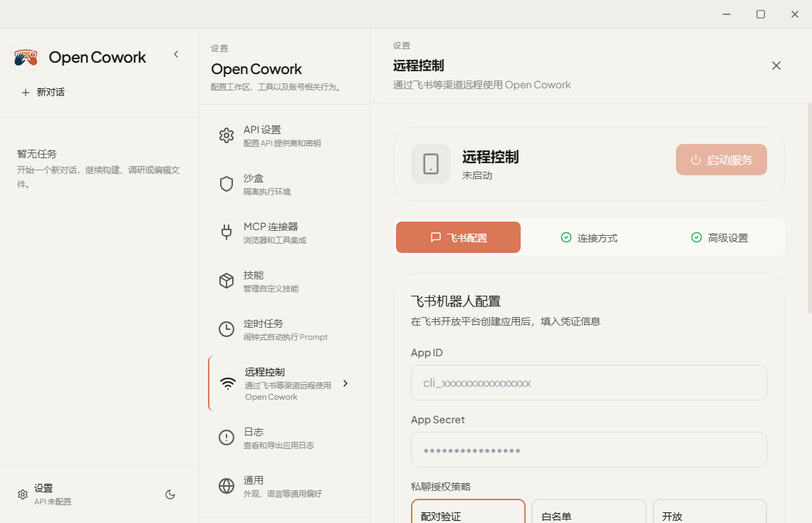Open API 设置 via its gear icon

(x=227, y=135)
